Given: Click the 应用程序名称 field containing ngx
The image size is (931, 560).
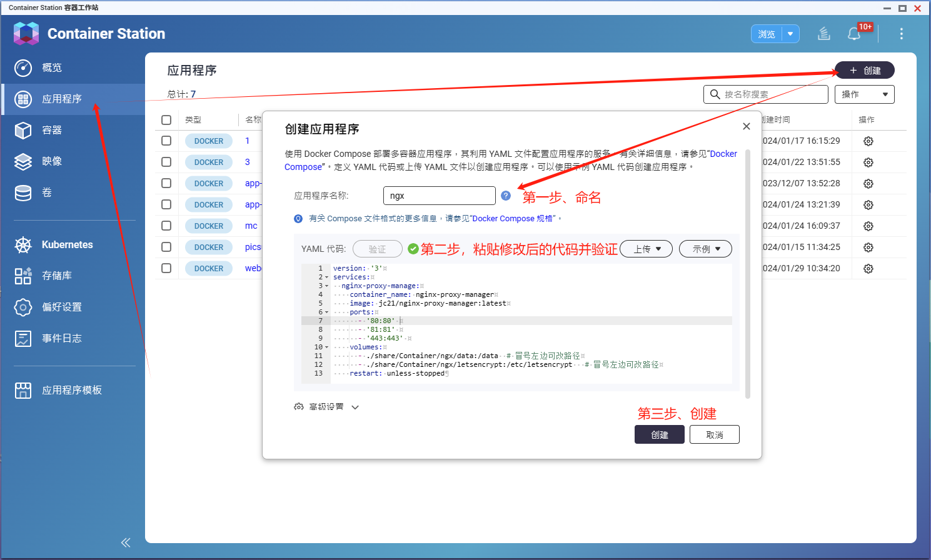Looking at the screenshot, I should pyautogui.click(x=440, y=196).
